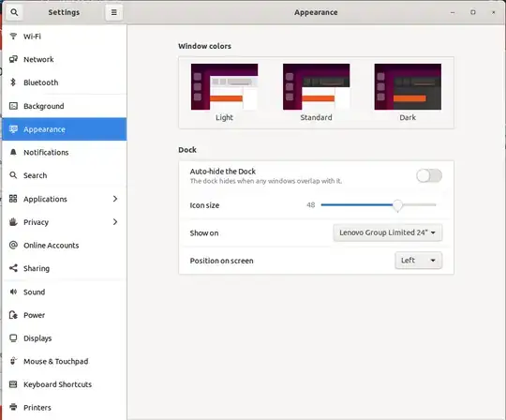506x420 pixels.
Task: Open the Settings search icon
Action: pos(14,12)
